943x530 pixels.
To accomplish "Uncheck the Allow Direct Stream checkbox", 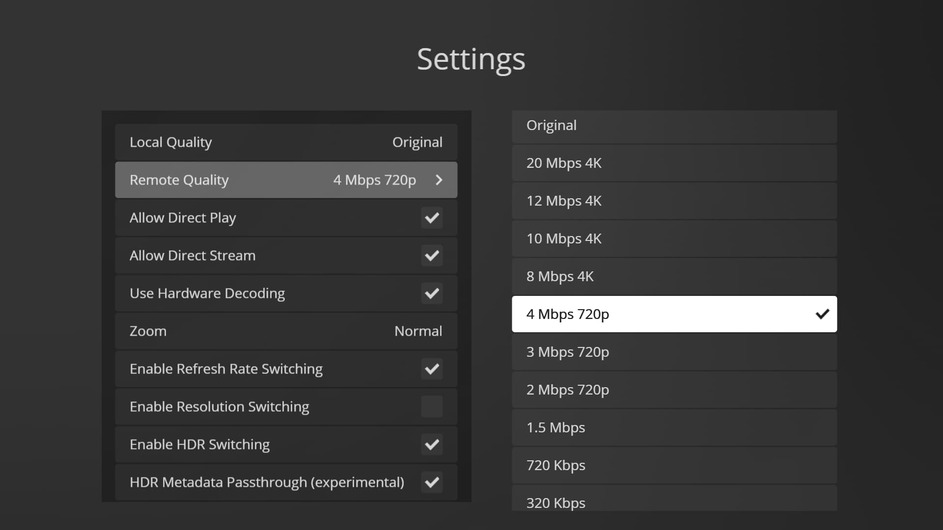I will click(431, 256).
